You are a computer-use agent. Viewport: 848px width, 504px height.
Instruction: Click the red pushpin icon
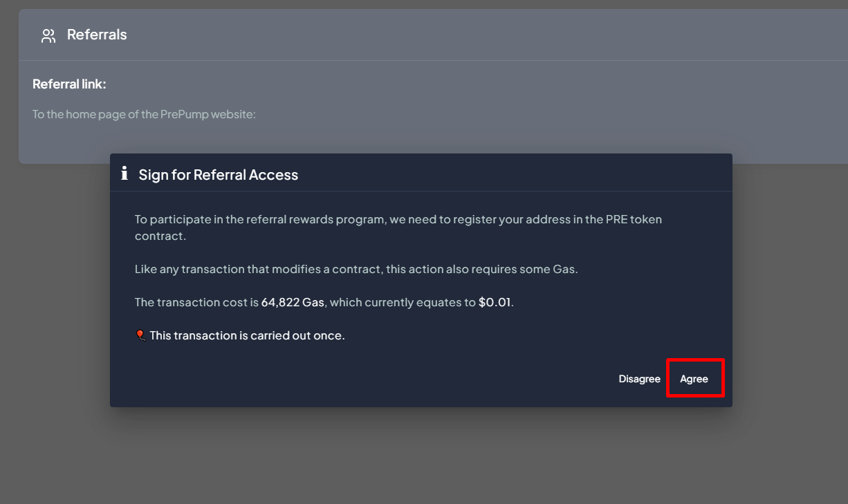click(x=140, y=335)
